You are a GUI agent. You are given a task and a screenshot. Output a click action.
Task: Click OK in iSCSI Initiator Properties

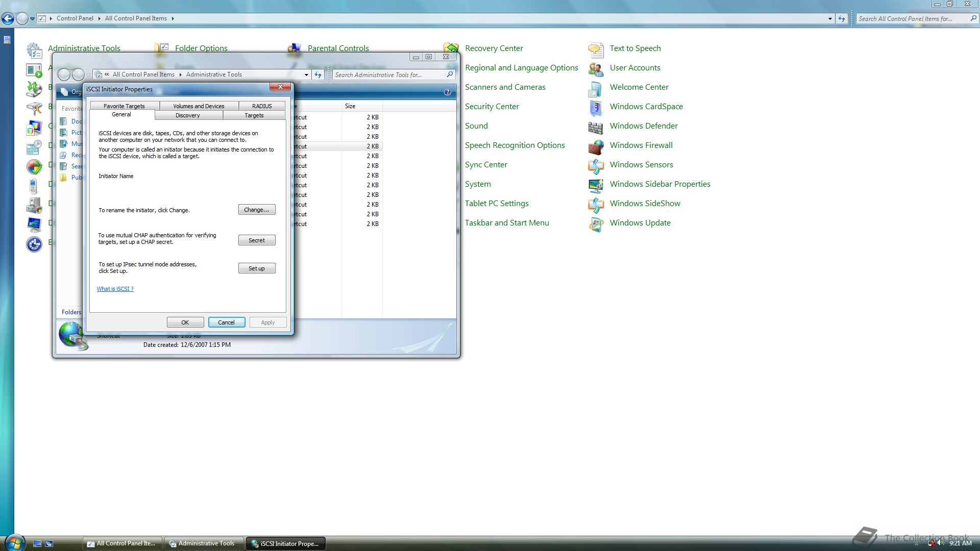pyautogui.click(x=185, y=322)
